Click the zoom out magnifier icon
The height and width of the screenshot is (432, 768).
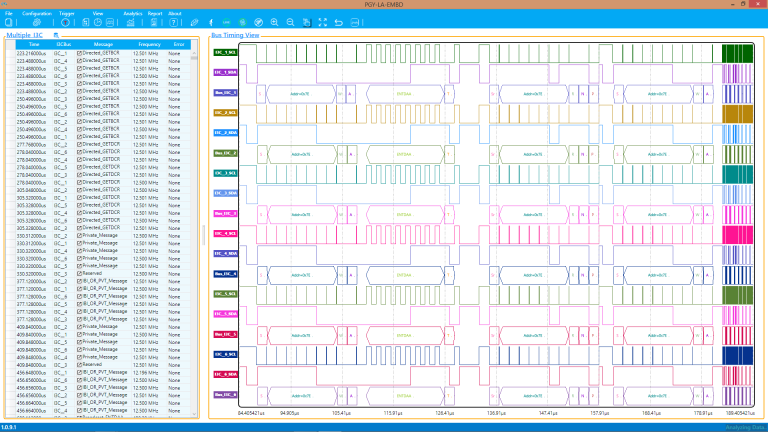290,23
